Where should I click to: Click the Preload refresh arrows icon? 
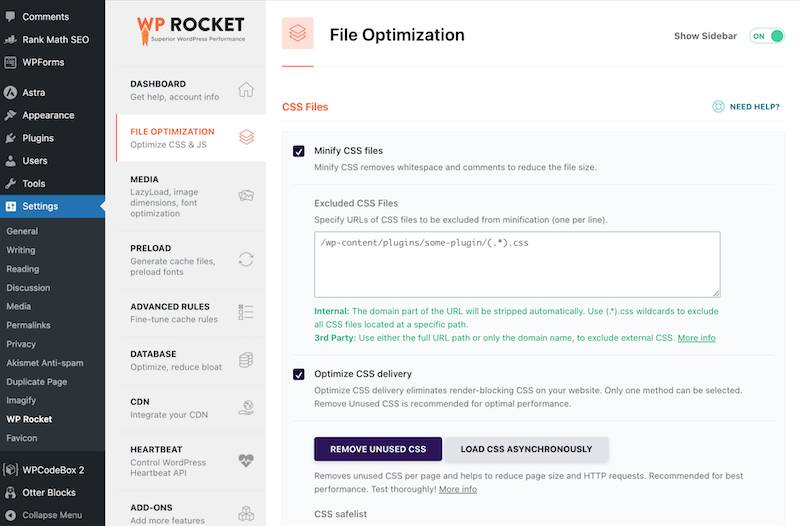point(246,259)
